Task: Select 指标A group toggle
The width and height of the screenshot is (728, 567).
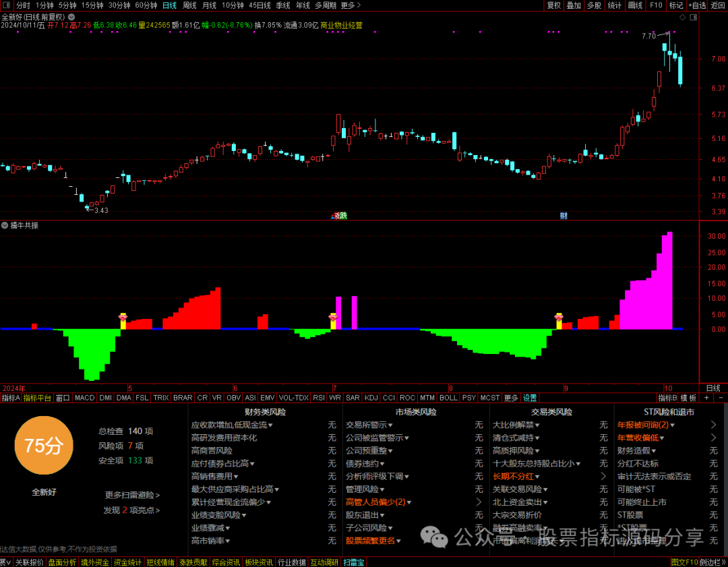Action: coord(11,398)
